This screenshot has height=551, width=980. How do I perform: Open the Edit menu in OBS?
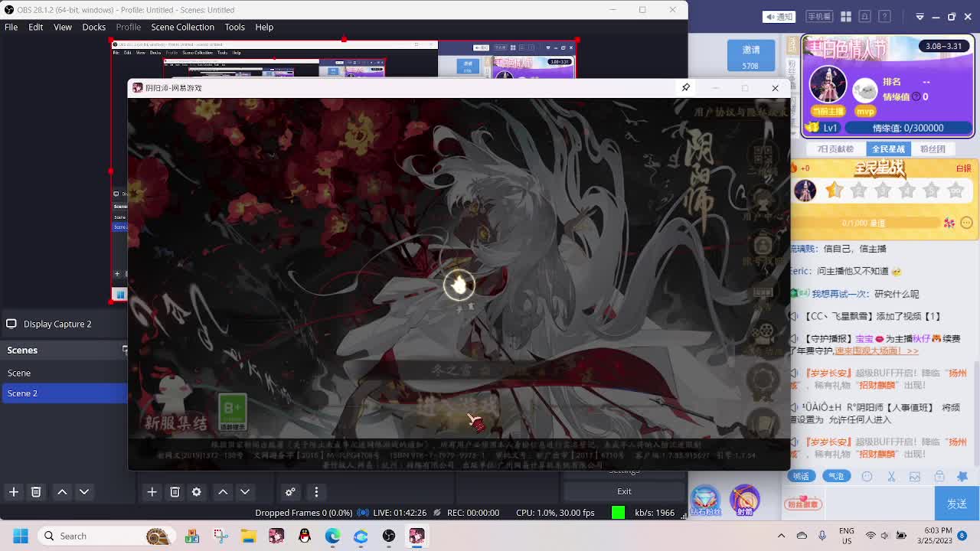pos(36,27)
